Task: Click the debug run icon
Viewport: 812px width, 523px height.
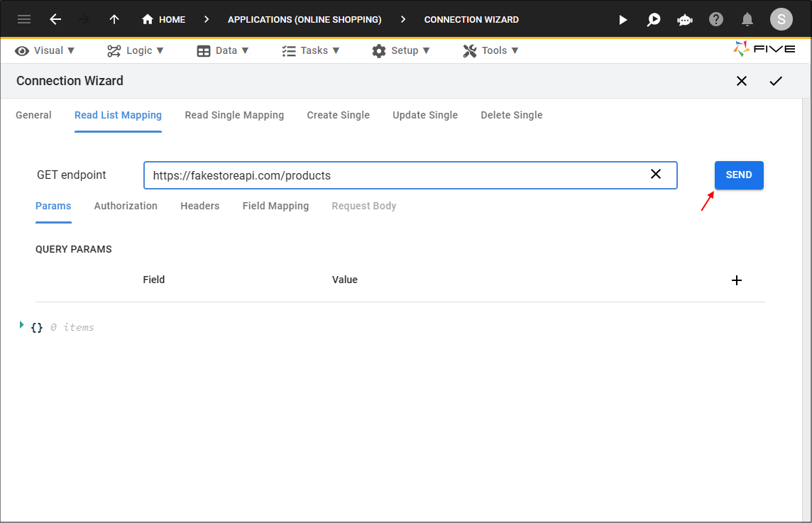Action: [654, 20]
